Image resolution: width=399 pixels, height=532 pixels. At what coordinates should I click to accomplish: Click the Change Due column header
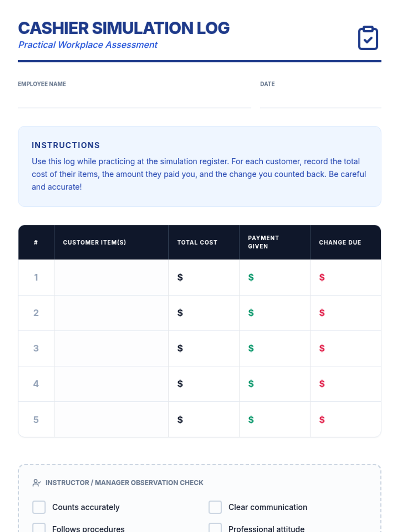coord(340,242)
